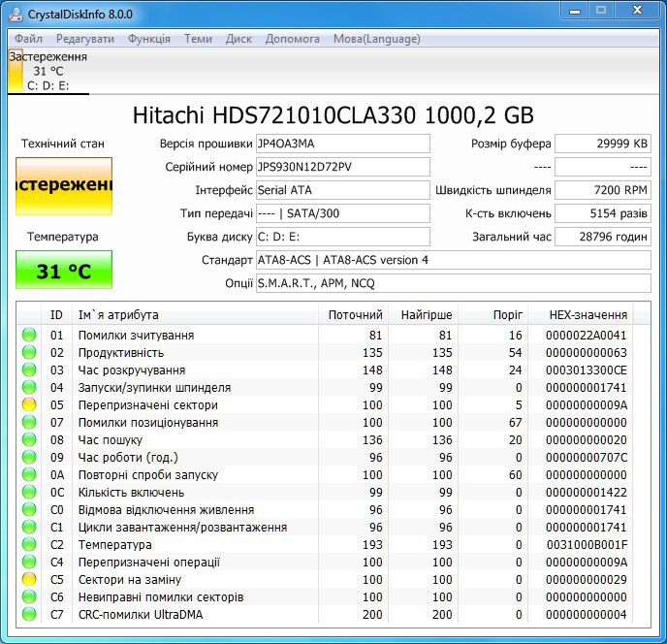Screen dimensions: 667x644
Task: Click the Поточний column header
Action: click(x=353, y=315)
